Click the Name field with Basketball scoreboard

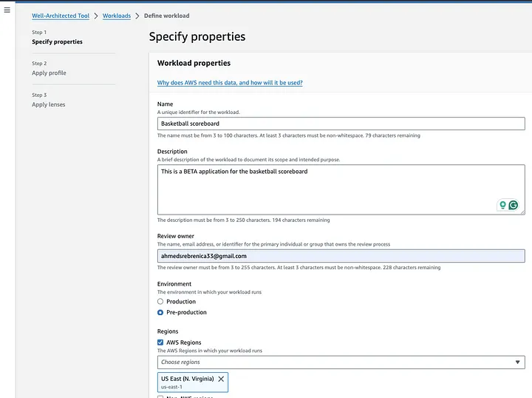point(341,124)
